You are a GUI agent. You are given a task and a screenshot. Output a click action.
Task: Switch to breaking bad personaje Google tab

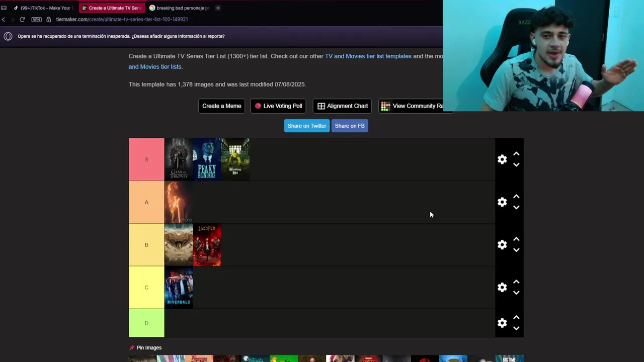pyautogui.click(x=179, y=8)
